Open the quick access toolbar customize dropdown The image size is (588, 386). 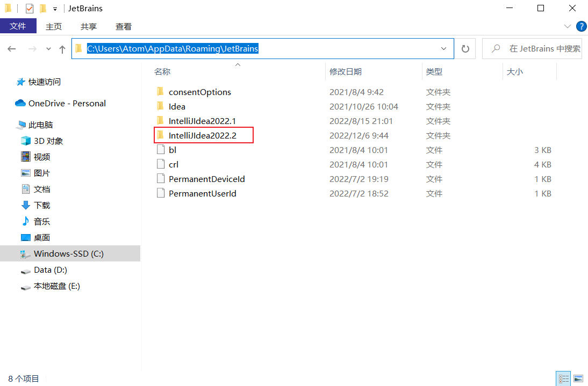point(55,9)
